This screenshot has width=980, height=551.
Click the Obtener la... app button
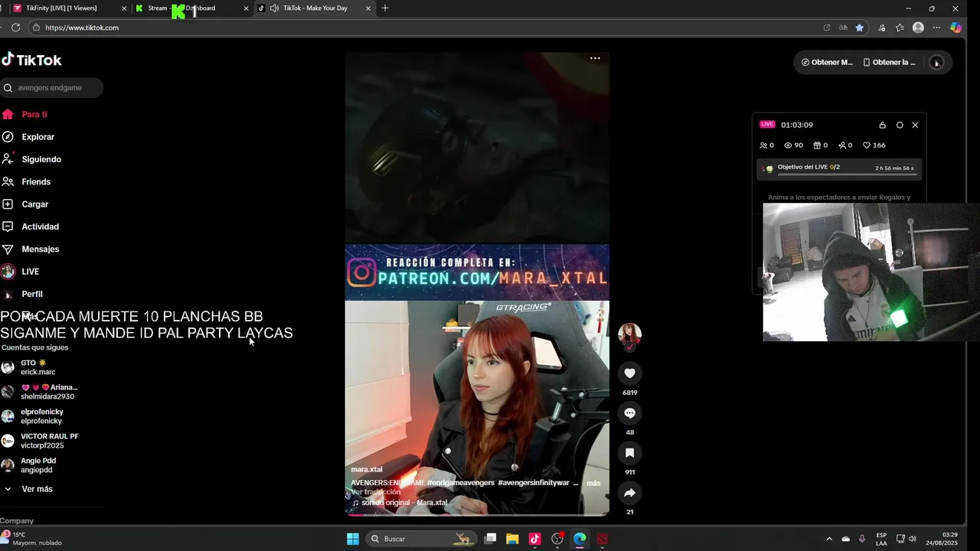click(x=889, y=63)
